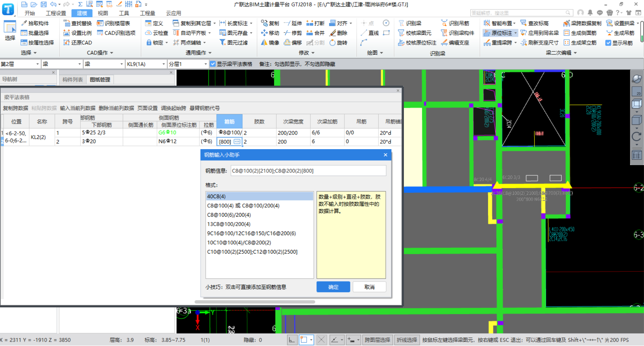Select format 40C8(4) in the list
The width and height of the screenshot is (644, 346).
coord(260,196)
